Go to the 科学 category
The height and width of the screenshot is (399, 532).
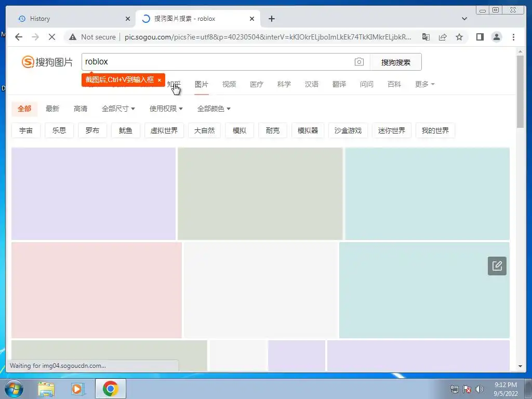pos(284,84)
